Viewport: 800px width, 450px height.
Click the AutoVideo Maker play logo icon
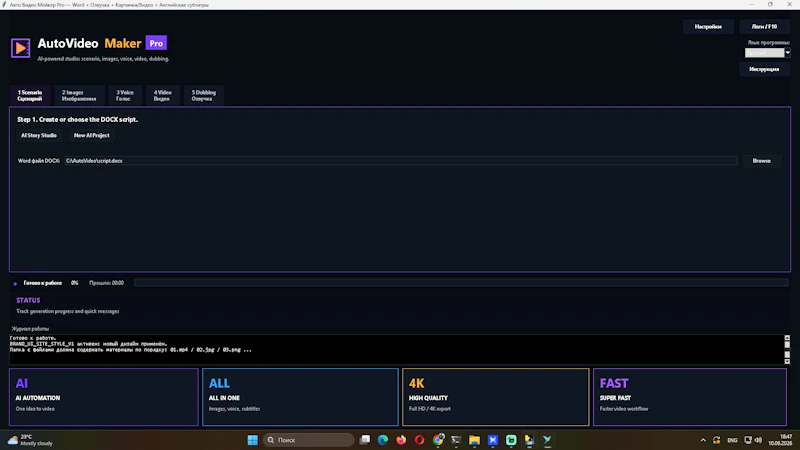(20, 48)
